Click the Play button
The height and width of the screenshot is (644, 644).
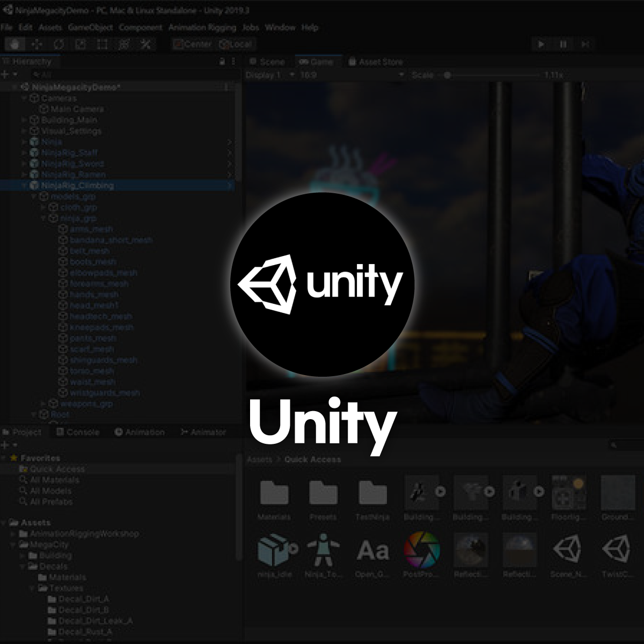point(541,44)
